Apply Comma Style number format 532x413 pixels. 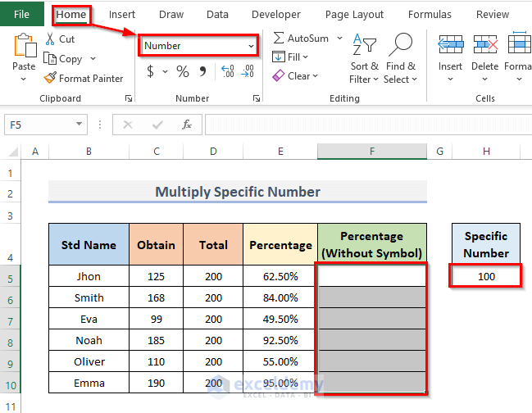(202, 71)
